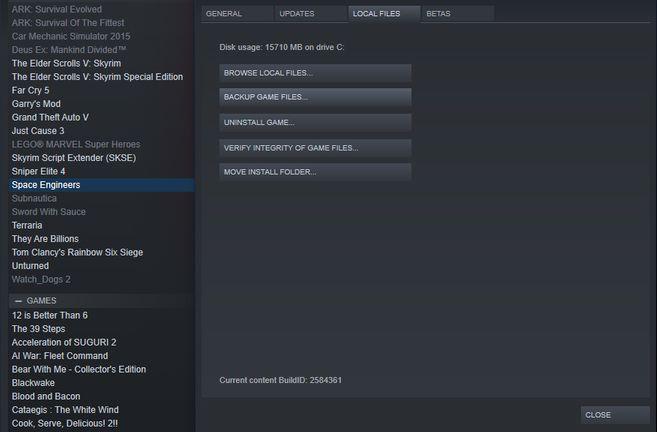The width and height of the screenshot is (657, 432).
Task: Click MOVE INSTALL FOLDER button
Action: pyautogui.click(x=315, y=172)
